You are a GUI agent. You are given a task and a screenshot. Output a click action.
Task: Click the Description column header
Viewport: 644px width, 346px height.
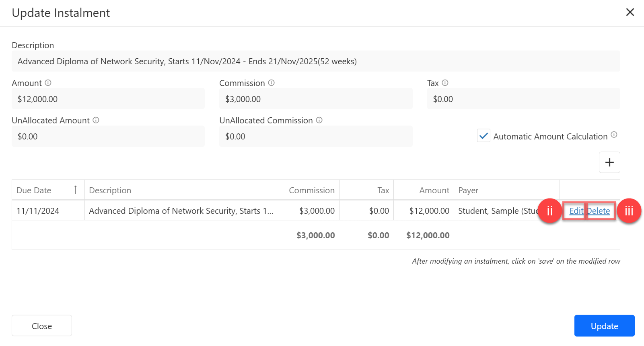coord(181,190)
